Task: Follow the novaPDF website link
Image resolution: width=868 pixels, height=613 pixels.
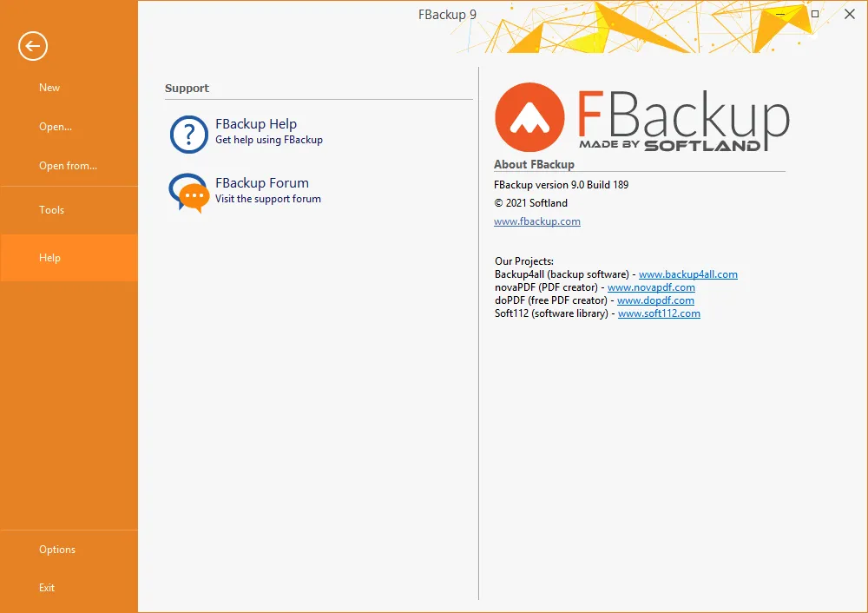Action: click(652, 287)
